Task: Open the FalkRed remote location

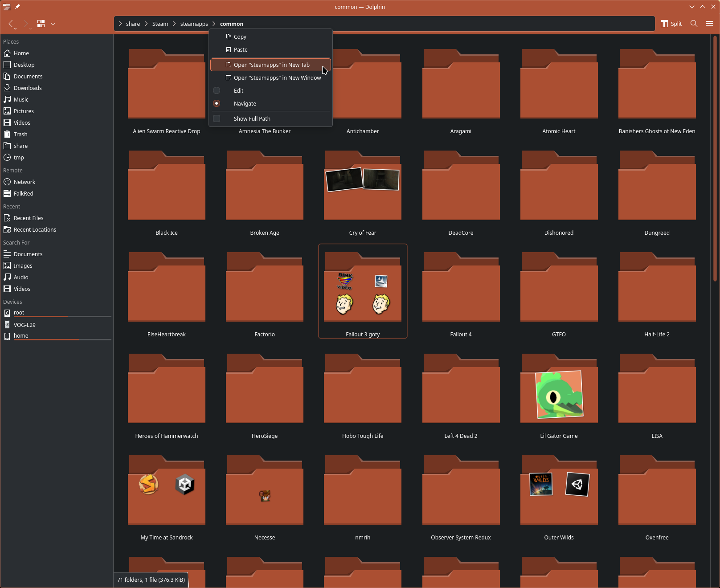Action: (57, 193)
